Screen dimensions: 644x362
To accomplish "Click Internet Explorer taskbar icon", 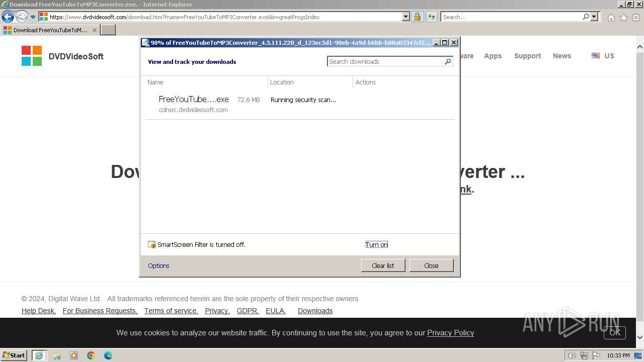I will [x=39, y=355].
